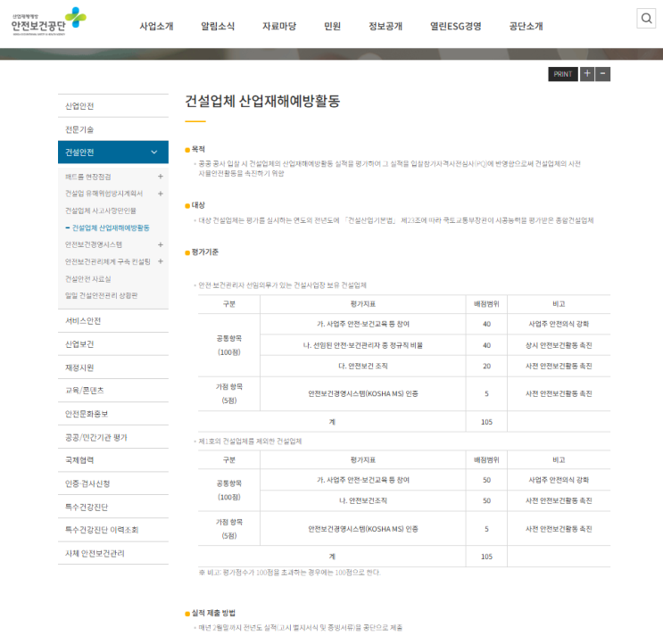The image size is (663, 644).
Task: Click the 안전보건공단 logo
Action: point(48,21)
